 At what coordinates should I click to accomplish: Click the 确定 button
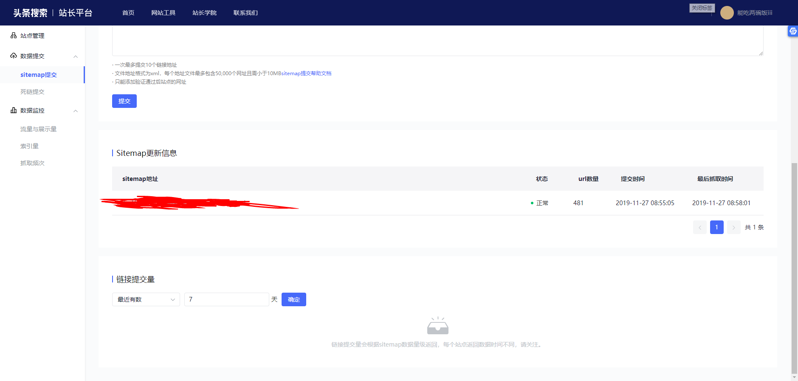(x=294, y=300)
